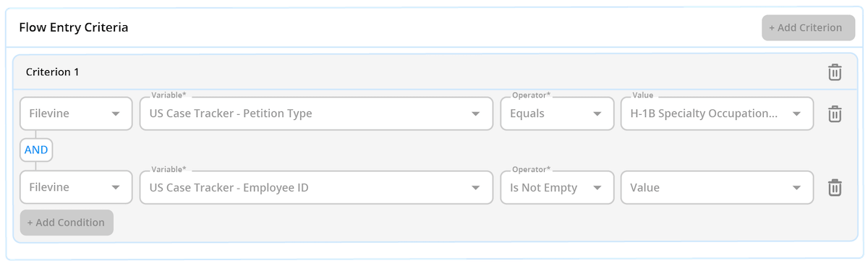The width and height of the screenshot is (868, 271).
Task: Open the Equals operator dropdown
Action: (557, 113)
